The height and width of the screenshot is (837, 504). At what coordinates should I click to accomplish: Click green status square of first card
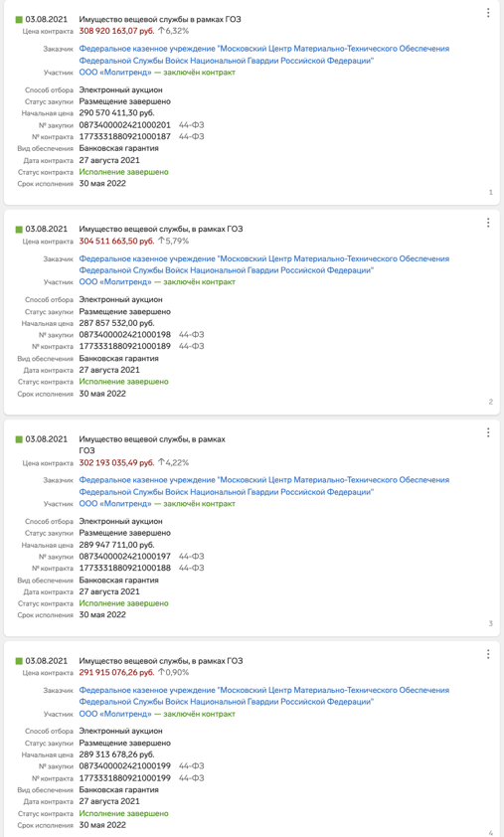point(19,19)
